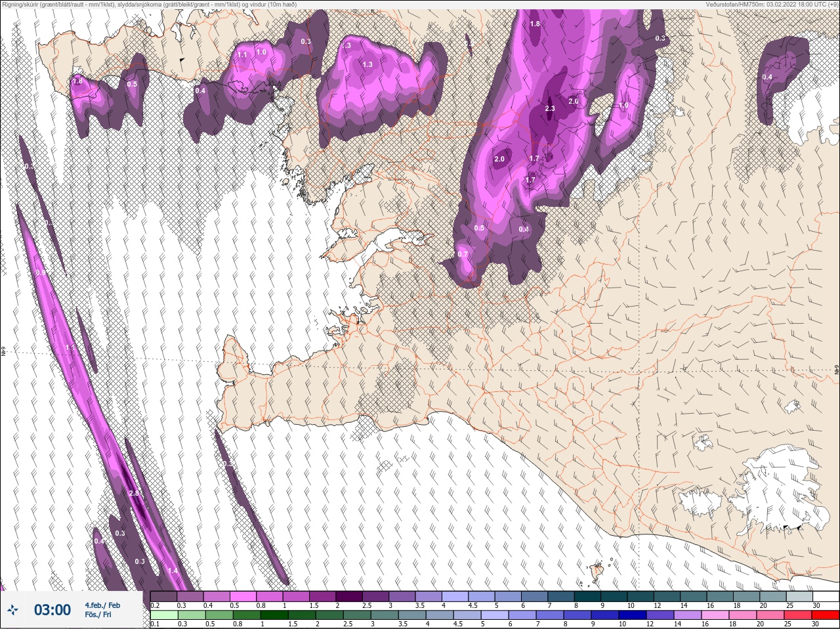Pick the darkest green swatch between 1 and 1.5
This screenshot has height=629, width=840.
[274, 615]
